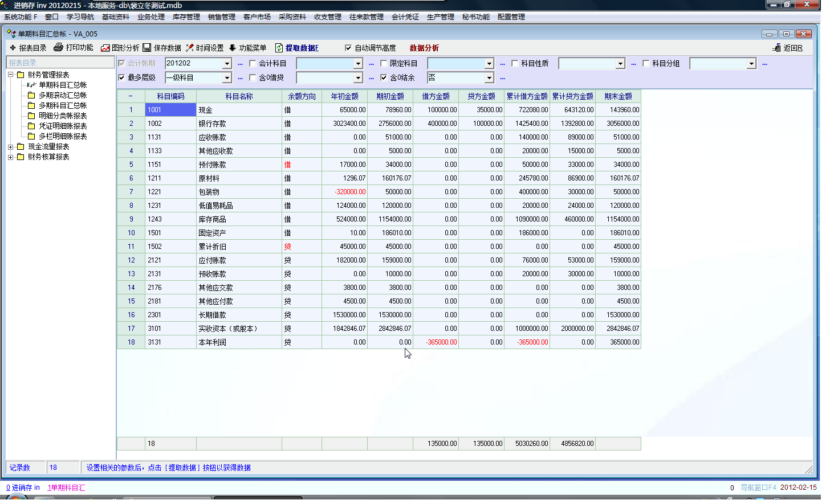Click the 保存数据 floppy disk icon
Image resolution: width=830 pixels, height=504 pixels.
[147, 48]
